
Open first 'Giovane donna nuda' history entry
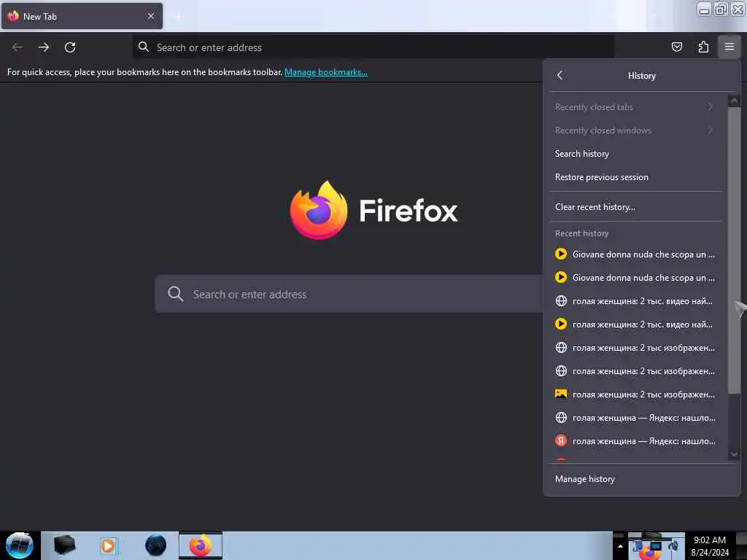tap(635, 254)
